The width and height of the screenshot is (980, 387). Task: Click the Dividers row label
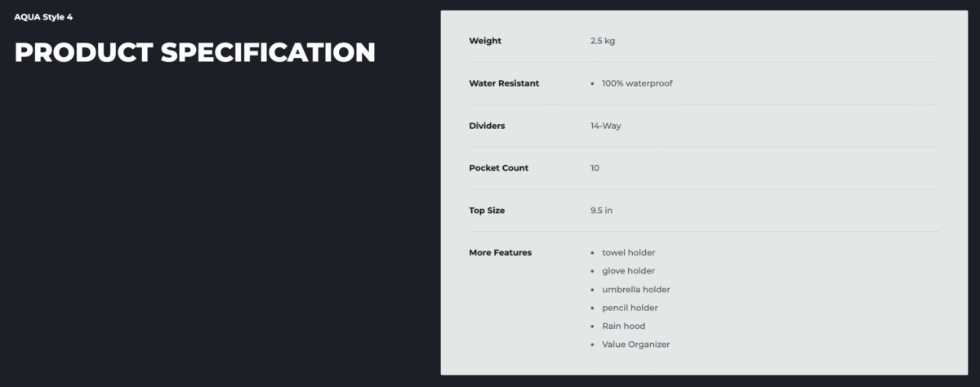(487, 126)
